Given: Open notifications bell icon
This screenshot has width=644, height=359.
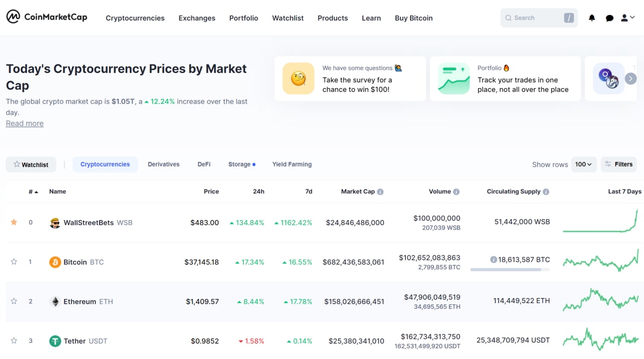Looking at the screenshot, I should (592, 18).
